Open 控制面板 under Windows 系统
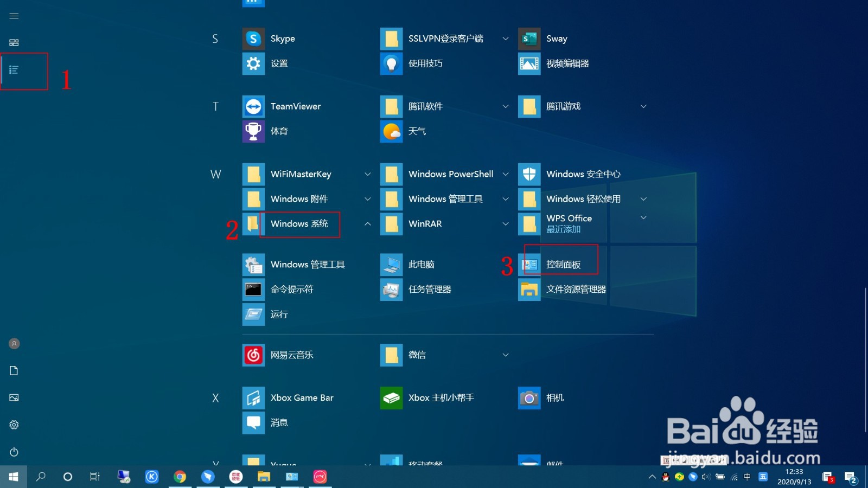 point(562,264)
